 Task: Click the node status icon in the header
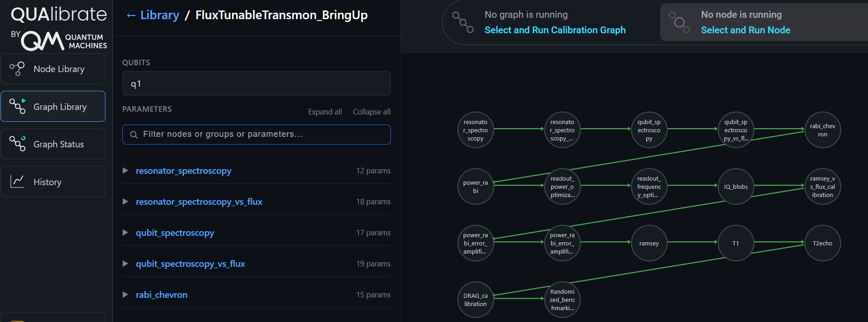point(679,22)
